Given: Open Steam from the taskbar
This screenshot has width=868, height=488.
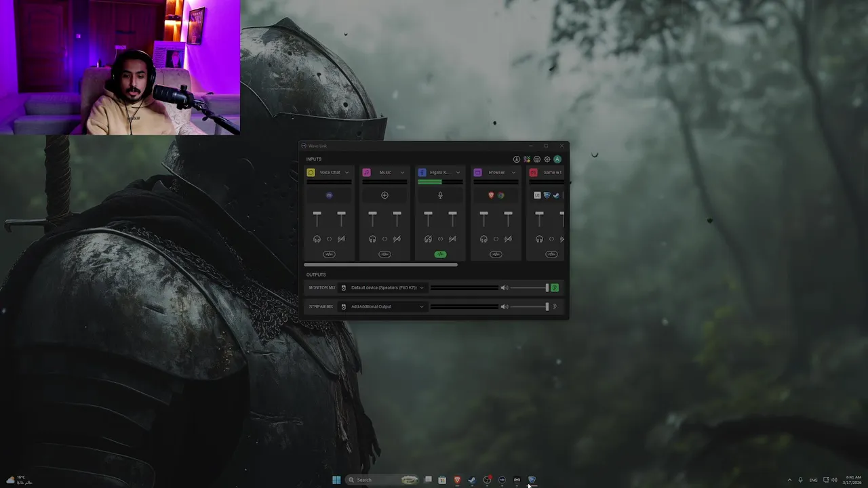Looking at the screenshot, I should coord(472,480).
